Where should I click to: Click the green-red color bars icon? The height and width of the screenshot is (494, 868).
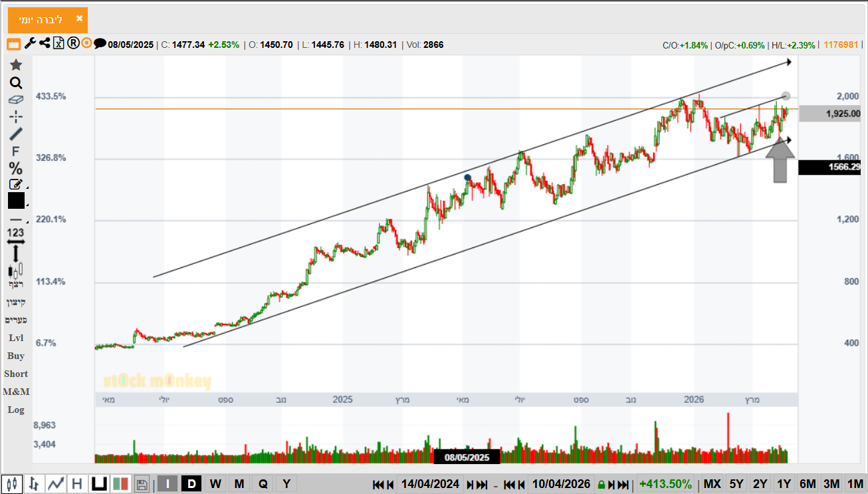pos(120,483)
